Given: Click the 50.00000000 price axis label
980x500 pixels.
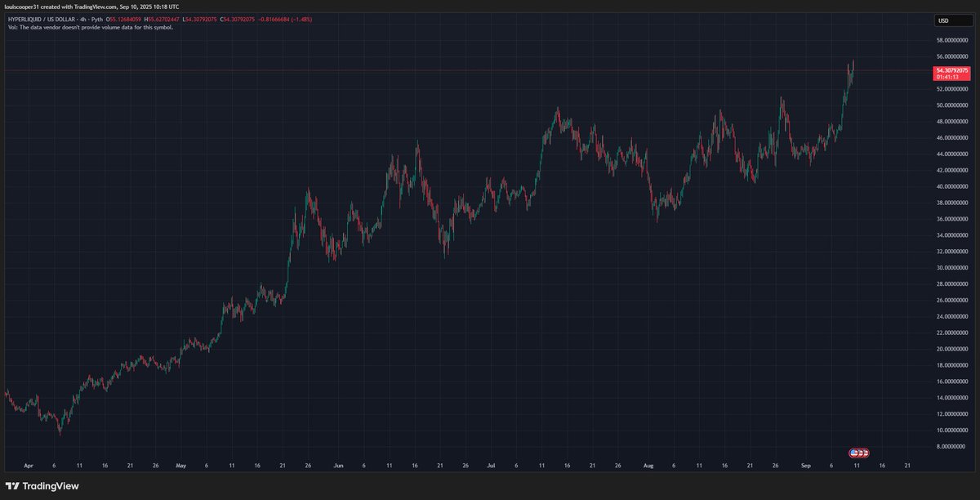Looking at the screenshot, I should coord(952,105).
